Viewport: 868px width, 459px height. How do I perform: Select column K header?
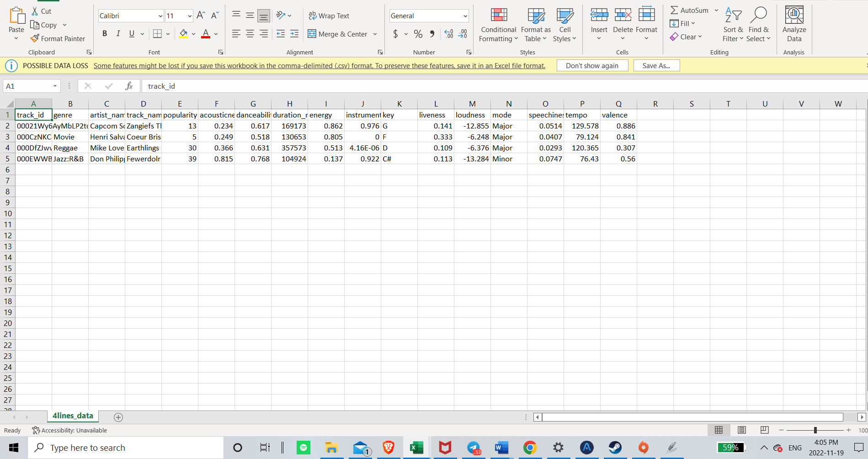[x=399, y=104]
